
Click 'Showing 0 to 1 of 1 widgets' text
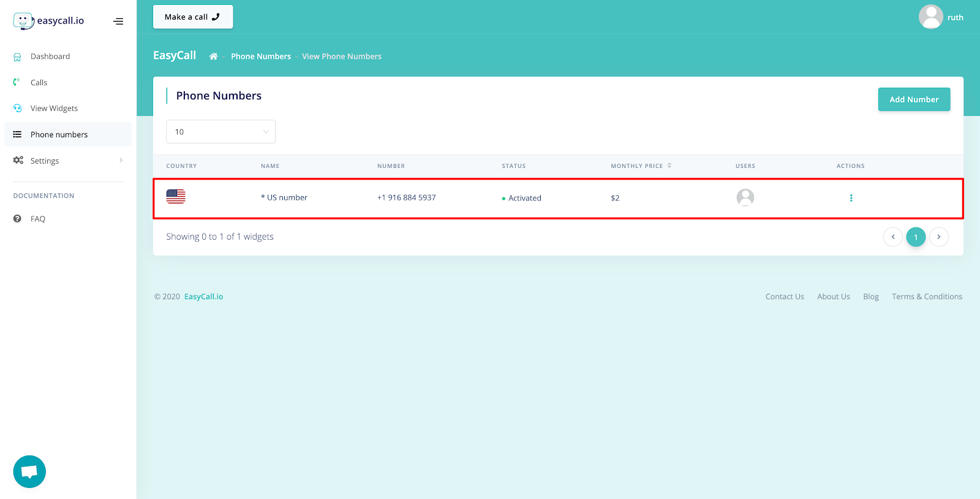pyautogui.click(x=220, y=237)
